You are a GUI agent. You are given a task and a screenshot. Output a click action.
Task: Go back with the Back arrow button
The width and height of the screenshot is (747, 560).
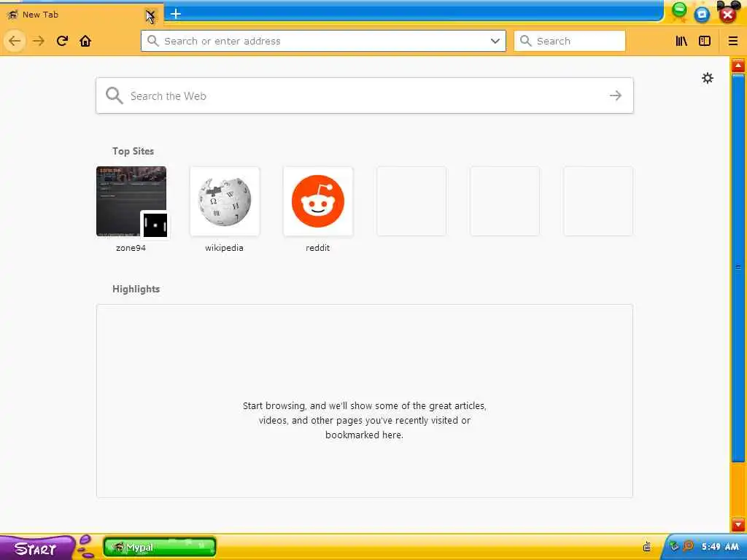tap(15, 41)
